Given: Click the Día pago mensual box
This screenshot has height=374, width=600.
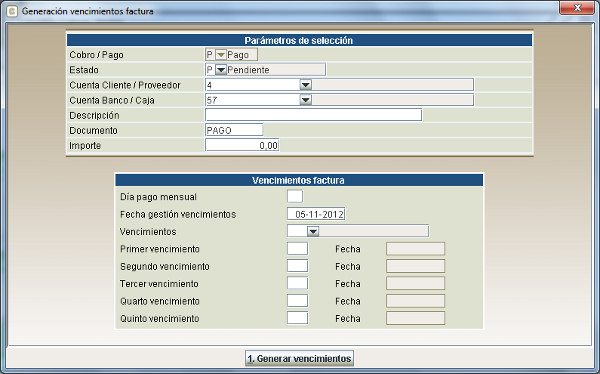Looking at the screenshot, I should click(x=295, y=196).
